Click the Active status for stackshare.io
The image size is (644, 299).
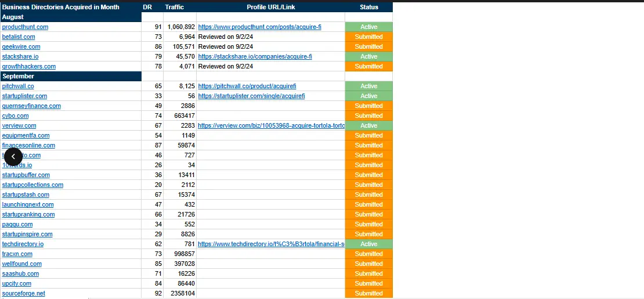[x=369, y=56]
